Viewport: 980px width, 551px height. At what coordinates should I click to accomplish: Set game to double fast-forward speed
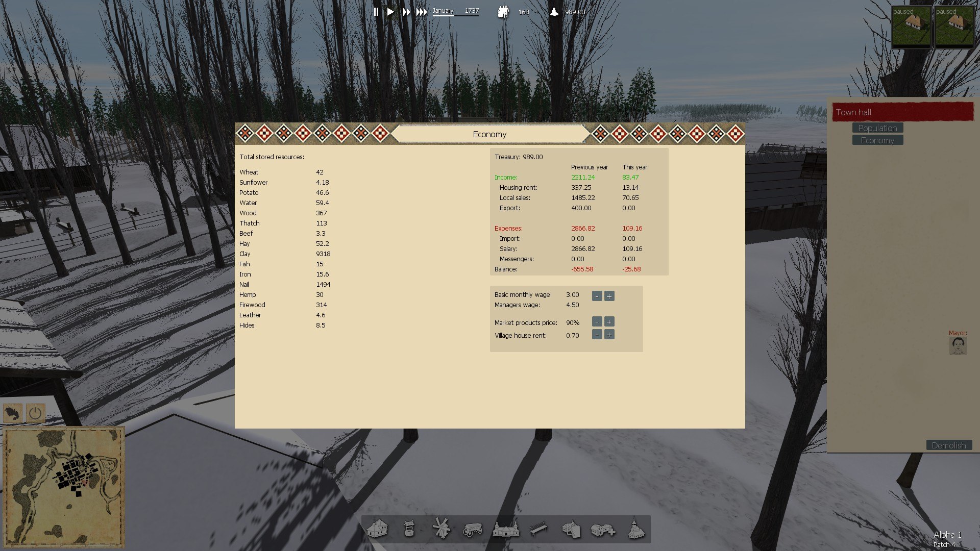[x=406, y=12]
